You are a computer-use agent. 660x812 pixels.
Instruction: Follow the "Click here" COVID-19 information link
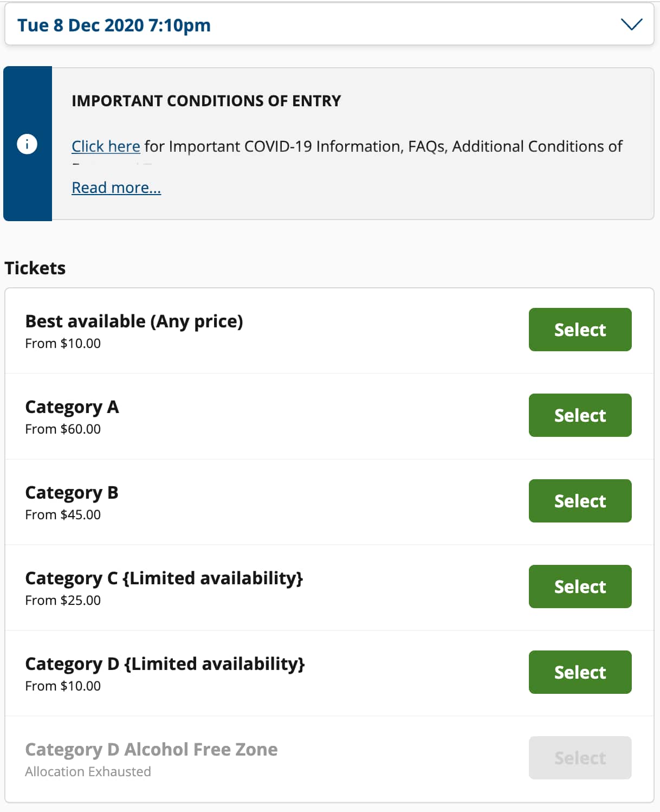click(x=106, y=146)
